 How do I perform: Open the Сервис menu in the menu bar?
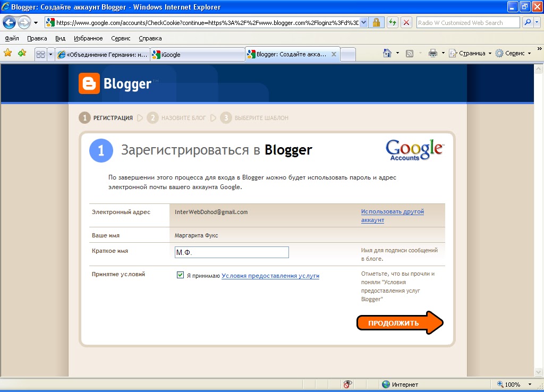[121, 38]
